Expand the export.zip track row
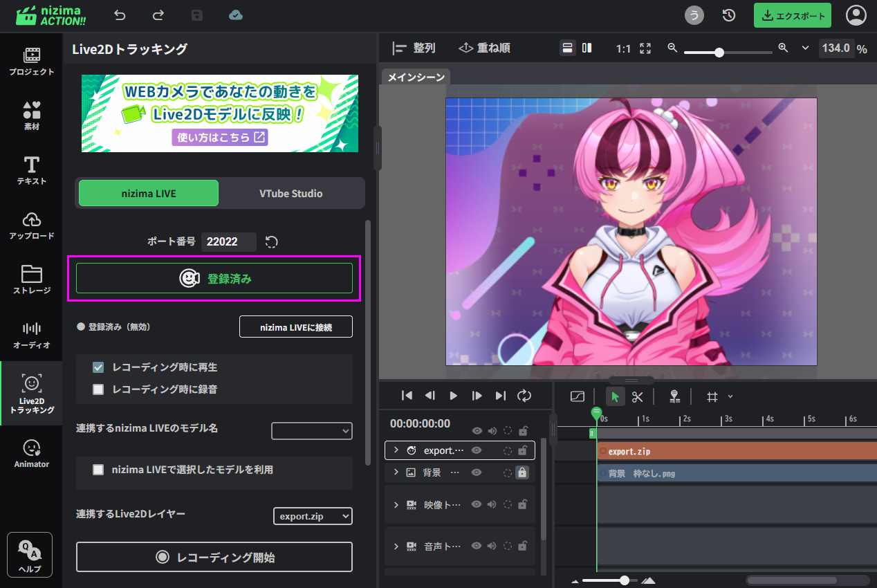 [x=396, y=450]
